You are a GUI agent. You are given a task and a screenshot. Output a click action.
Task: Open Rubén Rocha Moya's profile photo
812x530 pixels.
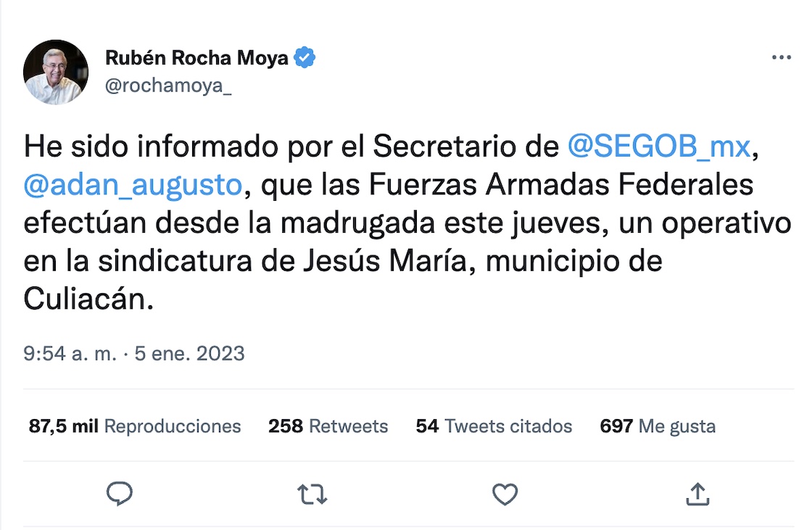click(x=56, y=72)
